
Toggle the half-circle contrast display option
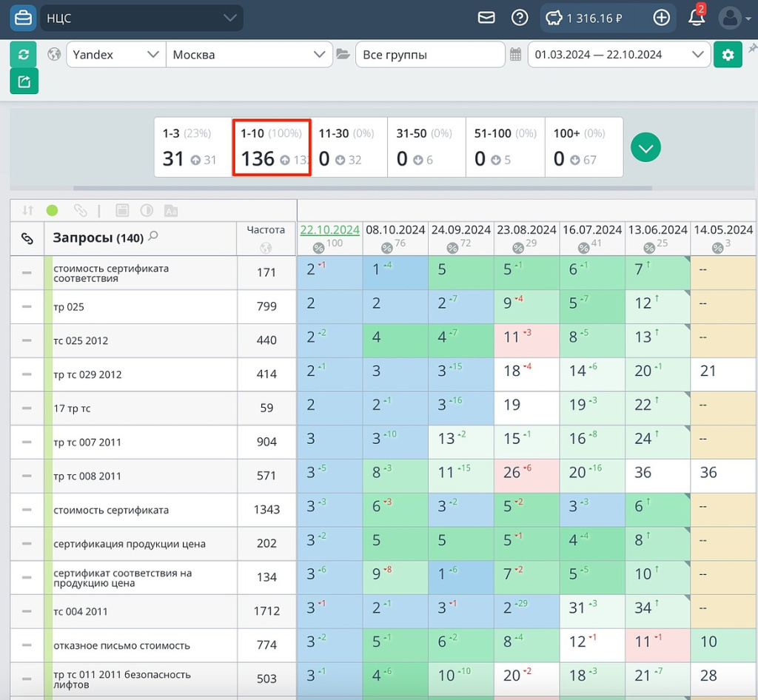click(147, 211)
